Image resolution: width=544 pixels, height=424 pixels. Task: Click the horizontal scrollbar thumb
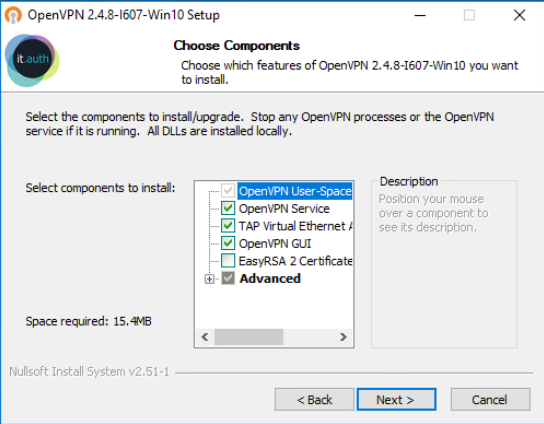click(x=249, y=337)
